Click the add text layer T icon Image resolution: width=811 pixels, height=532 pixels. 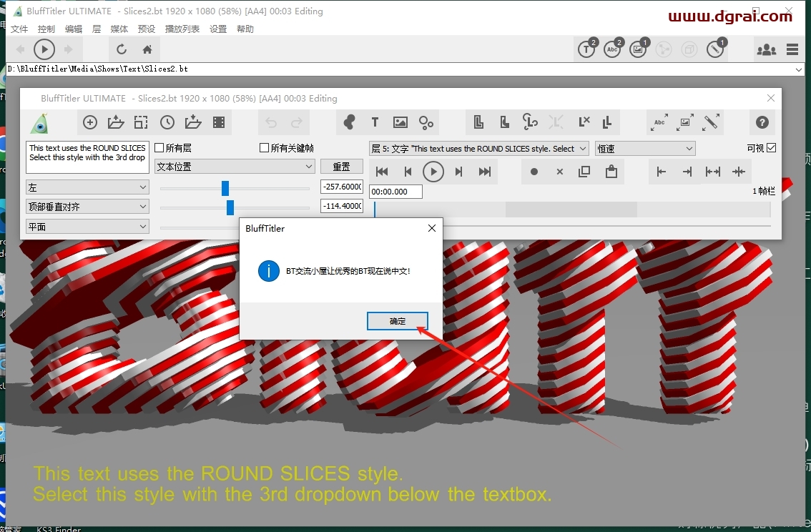(375, 122)
